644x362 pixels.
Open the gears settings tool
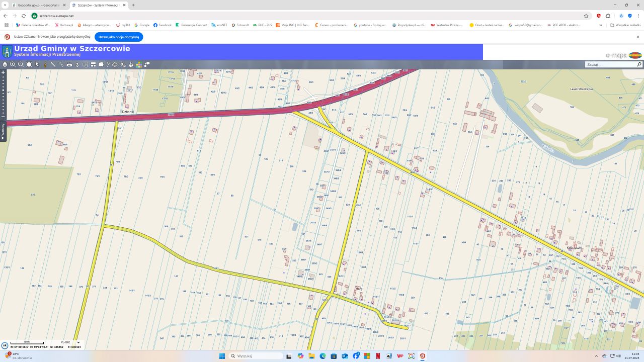pyautogui.click(x=123, y=64)
